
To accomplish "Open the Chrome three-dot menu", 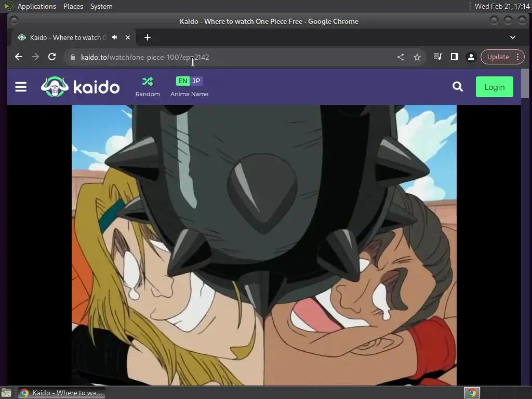I will (x=518, y=57).
